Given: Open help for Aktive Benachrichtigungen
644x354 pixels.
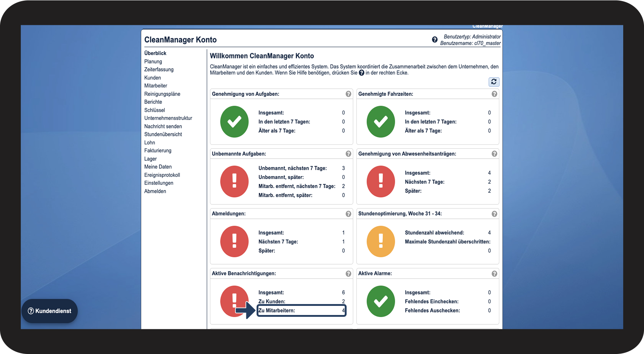Looking at the screenshot, I should tap(348, 274).
